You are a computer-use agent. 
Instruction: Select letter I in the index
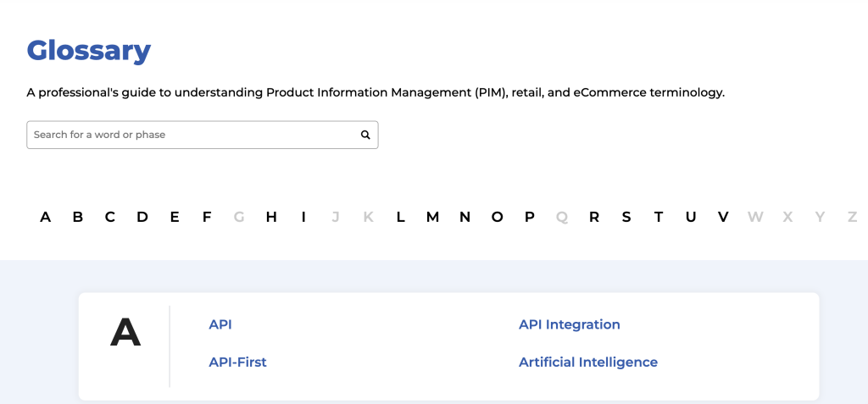303,217
